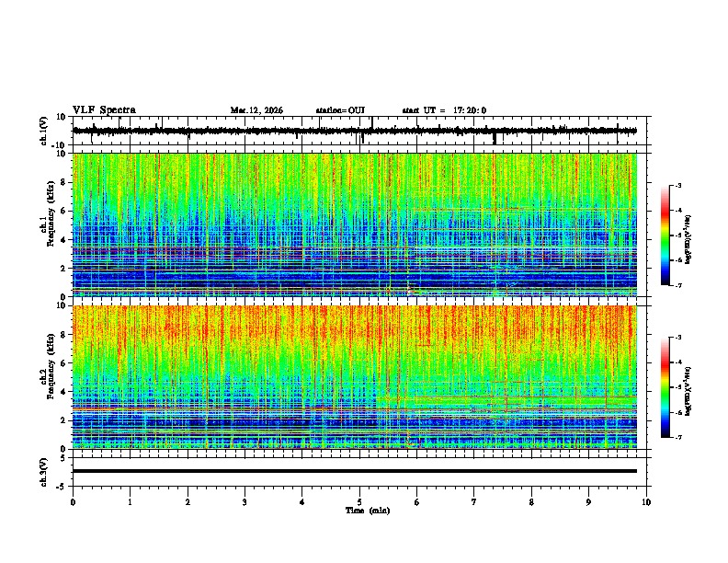728x563 pixels.
Task: Click the "VLF Spectra" title text
Action: click(x=104, y=109)
